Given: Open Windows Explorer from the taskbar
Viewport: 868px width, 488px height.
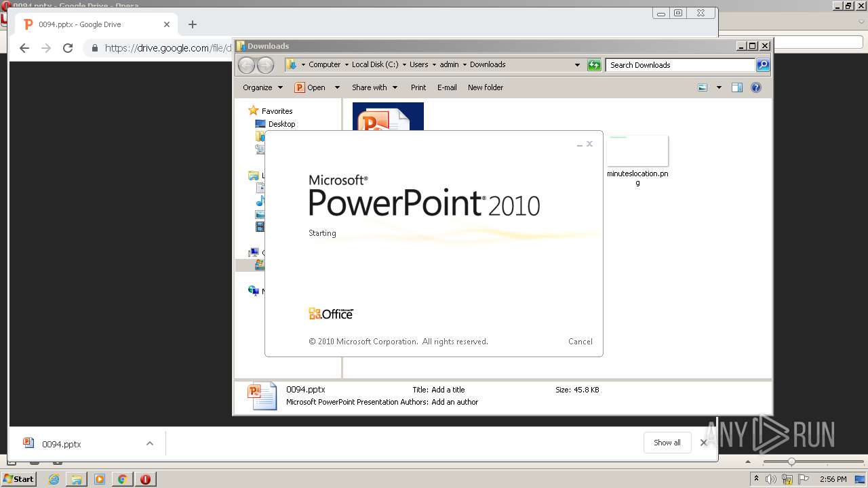Looking at the screenshot, I should click(x=77, y=479).
